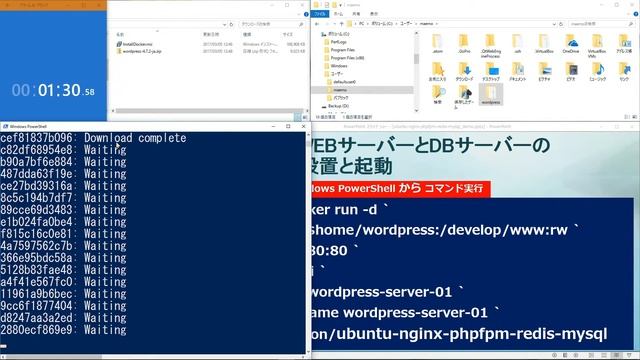
Task: Open the View ribbon tab in maemo Explorer
Action: point(374,14)
